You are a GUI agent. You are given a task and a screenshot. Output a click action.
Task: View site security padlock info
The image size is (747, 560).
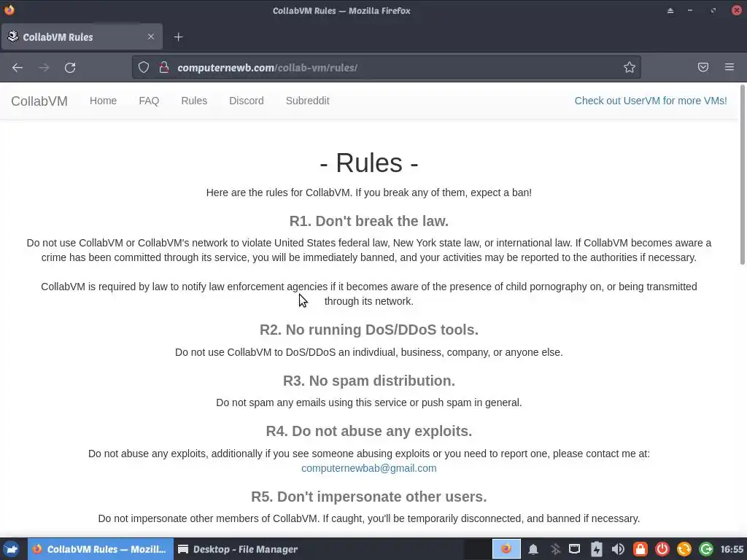[164, 68]
